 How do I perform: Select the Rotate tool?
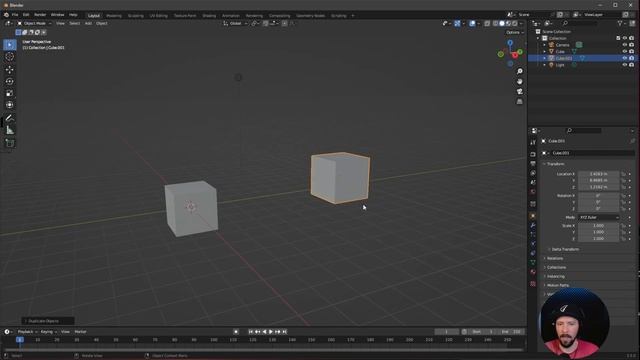[10, 82]
